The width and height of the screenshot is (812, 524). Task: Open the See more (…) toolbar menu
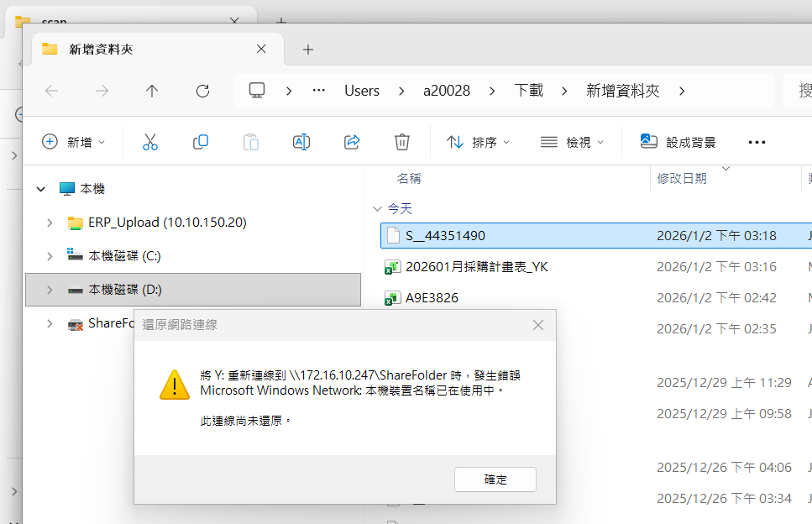757,143
